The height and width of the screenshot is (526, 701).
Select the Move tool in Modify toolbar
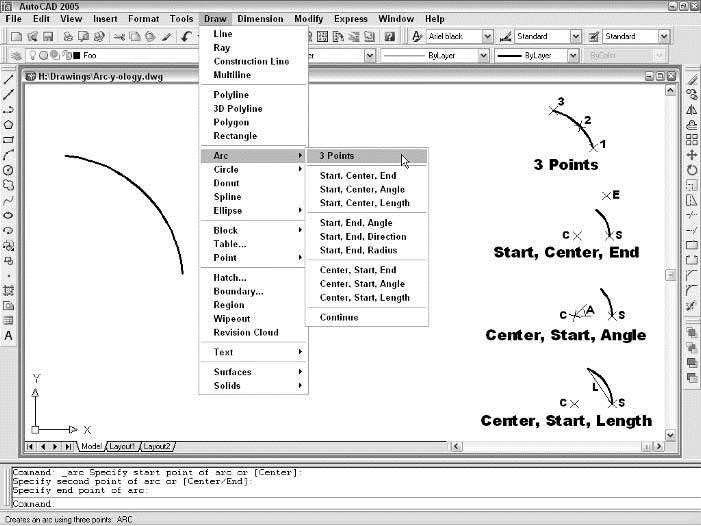(692, 155)
